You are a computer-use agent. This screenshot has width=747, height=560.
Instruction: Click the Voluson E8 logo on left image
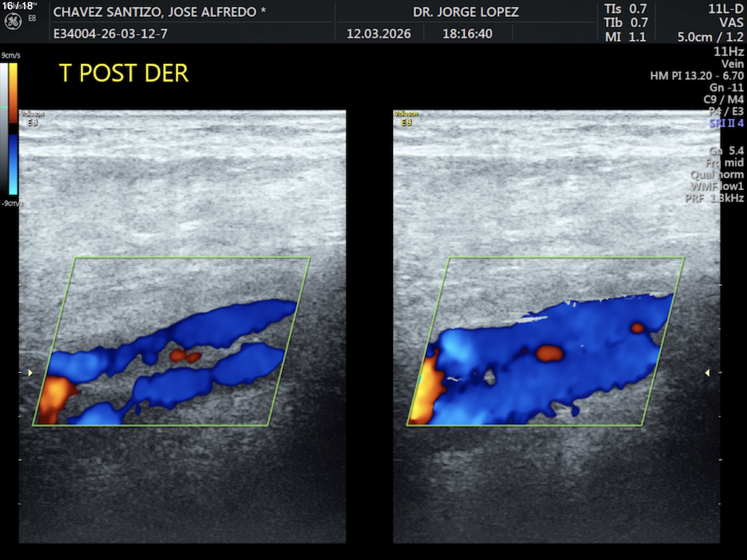[32, 118]
